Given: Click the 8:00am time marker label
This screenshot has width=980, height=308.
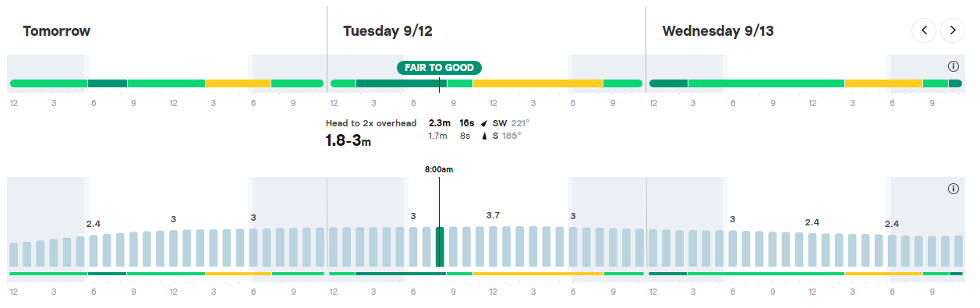Looking at the screenshot, I should coord(439,169).
